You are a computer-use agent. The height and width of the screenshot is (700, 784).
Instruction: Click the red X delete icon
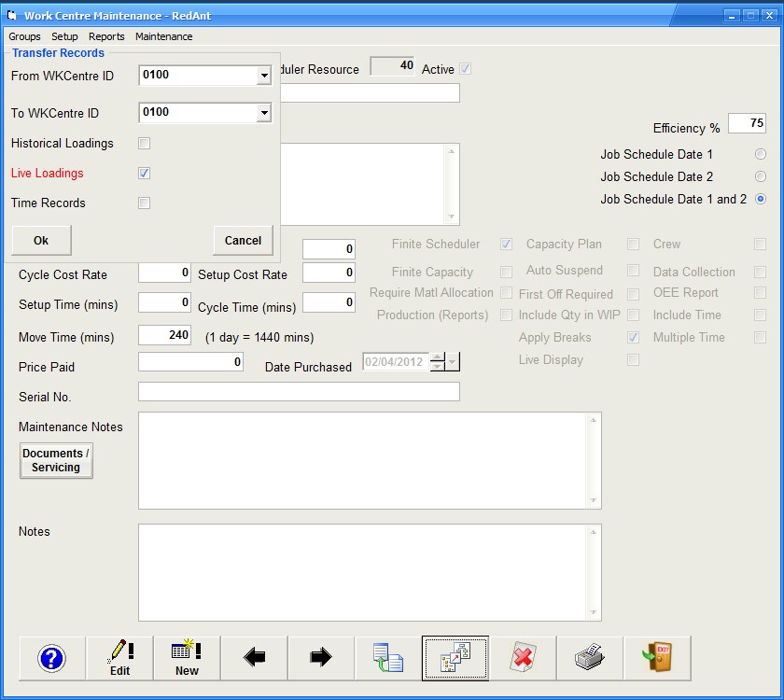pos(523,658)
